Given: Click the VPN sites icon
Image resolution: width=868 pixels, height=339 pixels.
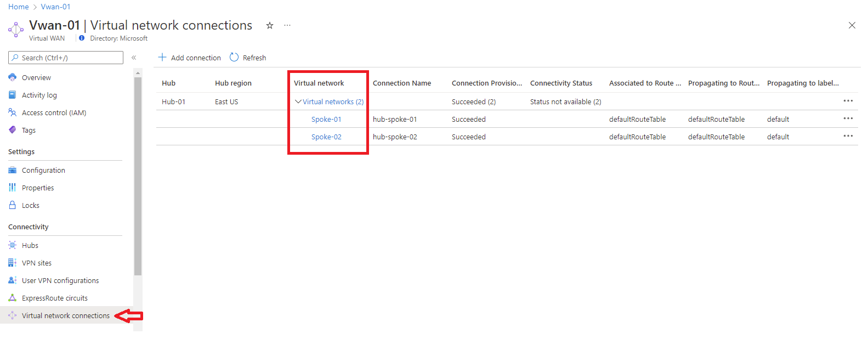Looking at the screenshot, I should tap(13, 263).
